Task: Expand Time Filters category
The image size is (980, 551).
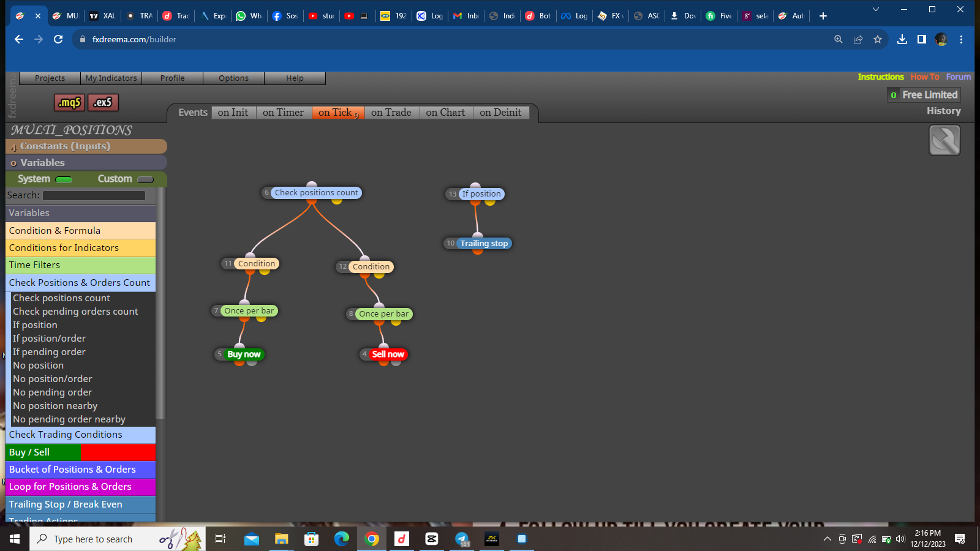Action: click(x=80, y=264)
